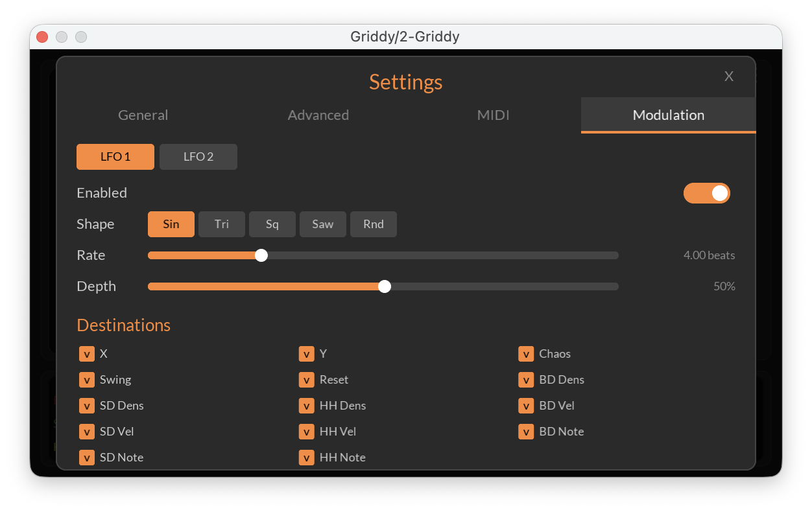Click the Rate slider handle
This screenshot has height=512, width=812.
pyautogui.click(x=261, y=255)
